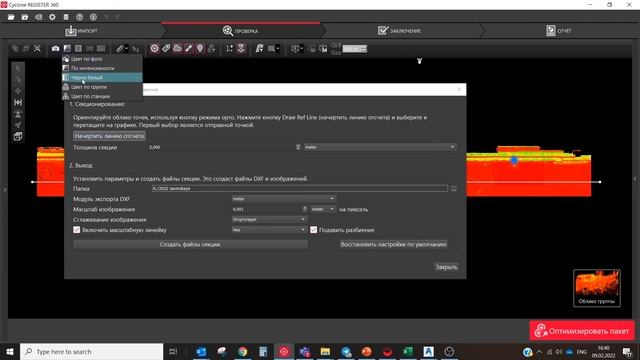
Task: Toggle 'Включить масштабную линейку' checkbox
Action: (77, 230)
